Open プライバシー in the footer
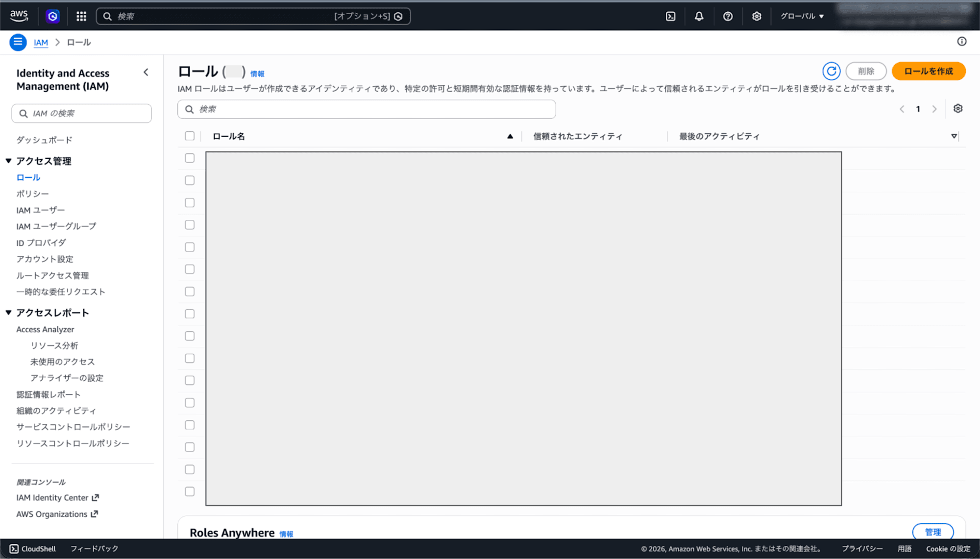The height and width of the screenshot is (559, 980). click(862, 549)
